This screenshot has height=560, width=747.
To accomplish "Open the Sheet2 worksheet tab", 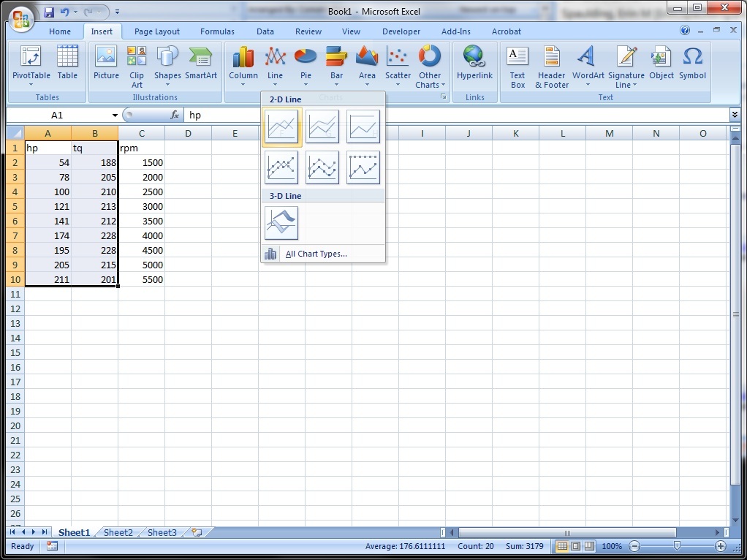I will click(x=118, y=533).
